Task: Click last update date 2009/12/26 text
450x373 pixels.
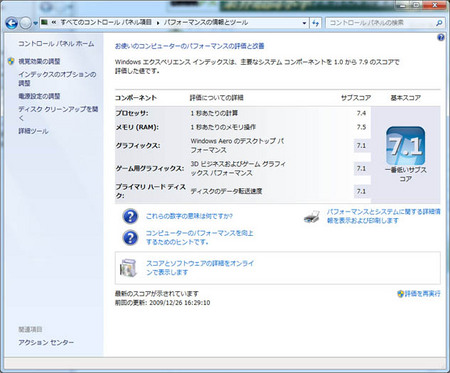Action: (x=179, y=303)
